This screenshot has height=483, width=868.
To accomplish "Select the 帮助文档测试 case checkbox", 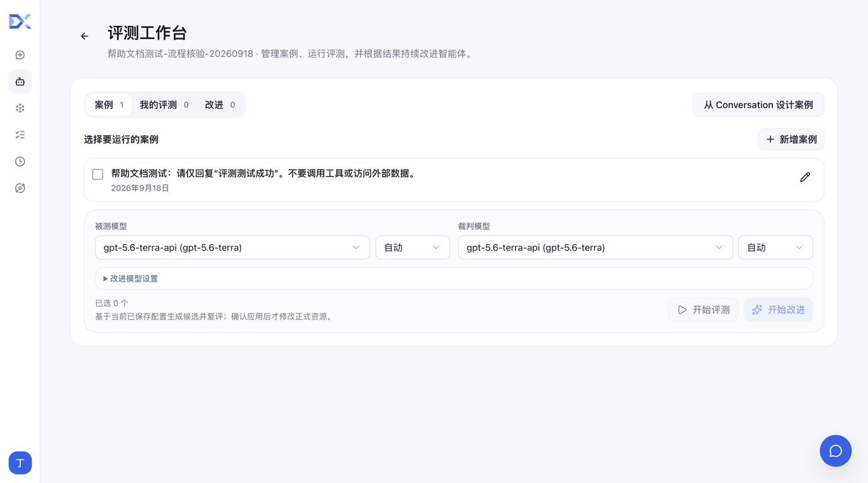I will pos(98,174).
